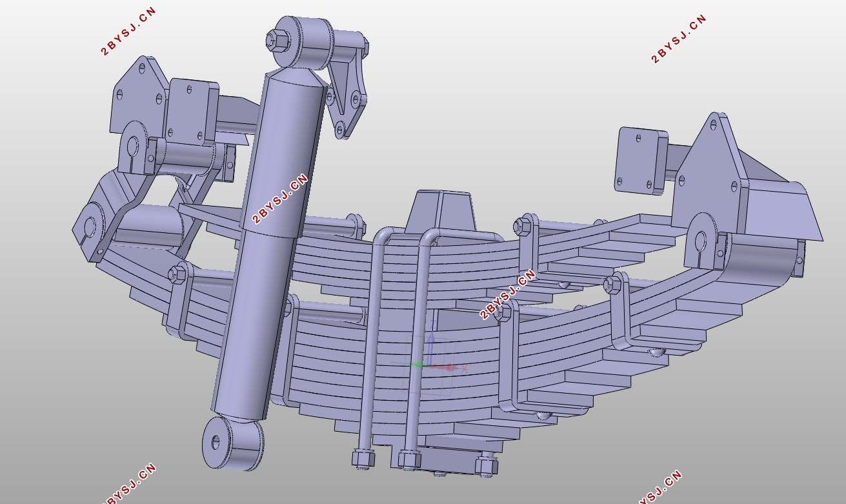
Task: Select the triangular hanger plate at left end
Action: 139,97
